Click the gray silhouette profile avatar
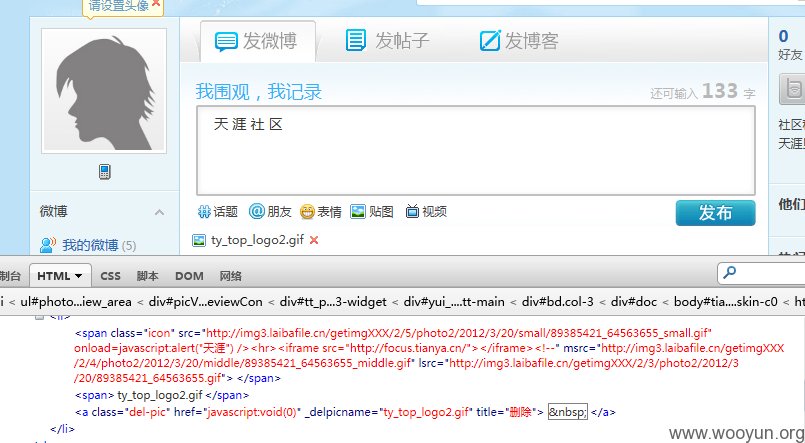The image size is (805, 443). point(104,91)
